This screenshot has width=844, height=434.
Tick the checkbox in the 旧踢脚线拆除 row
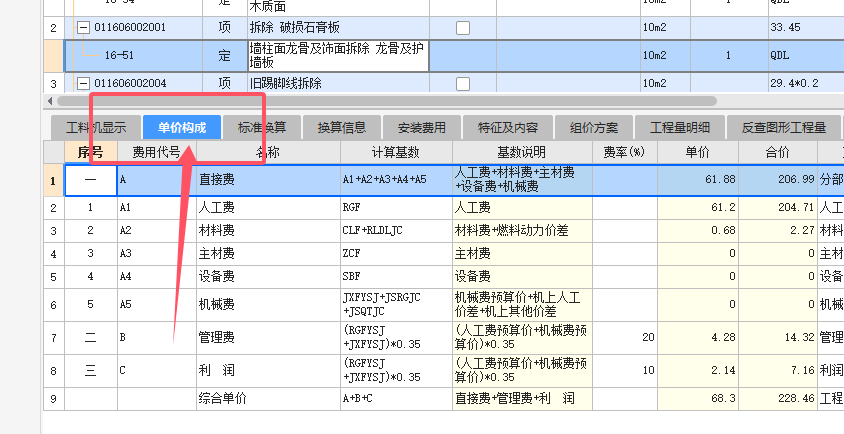click(463, 83)
